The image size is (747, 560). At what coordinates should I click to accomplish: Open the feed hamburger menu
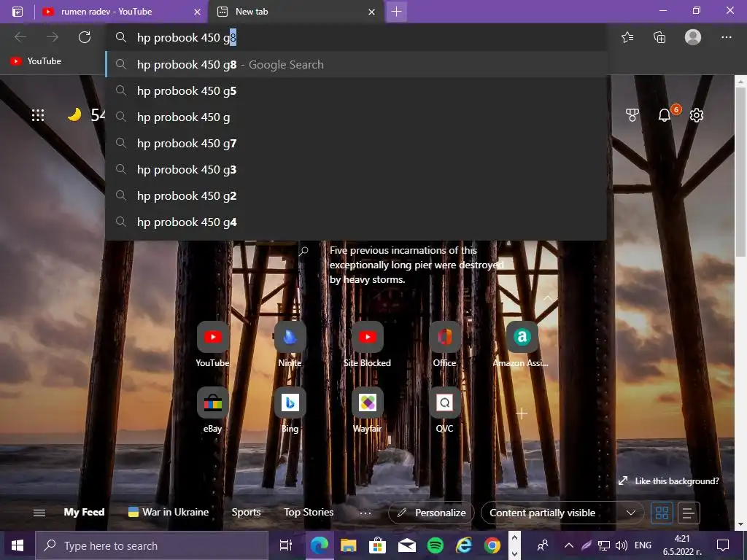(x=39, y=513)
